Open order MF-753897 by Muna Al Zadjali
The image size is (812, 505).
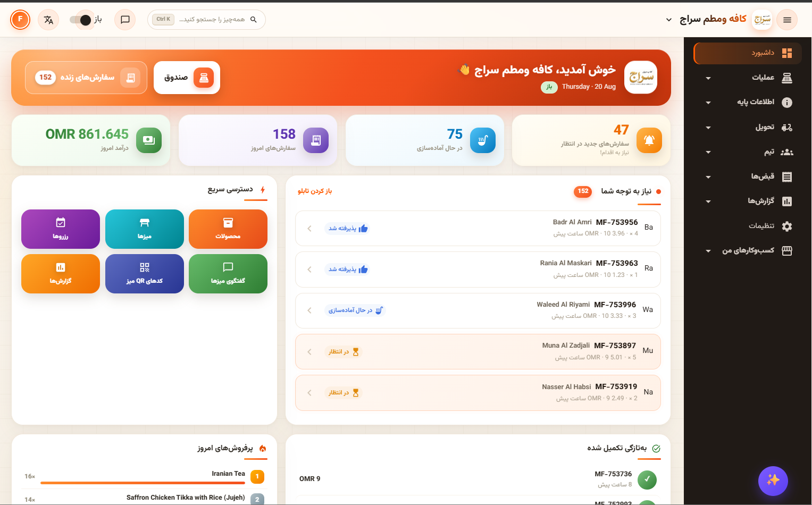478,352
